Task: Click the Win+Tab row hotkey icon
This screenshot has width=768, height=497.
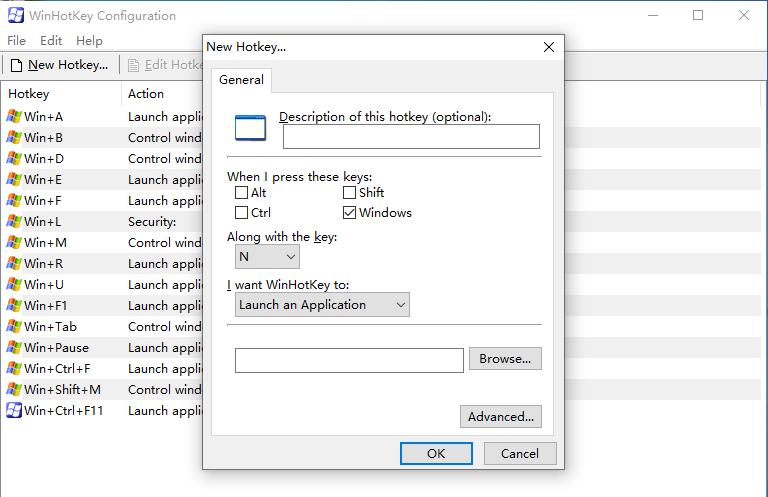Action: click(x=14, y=327)
